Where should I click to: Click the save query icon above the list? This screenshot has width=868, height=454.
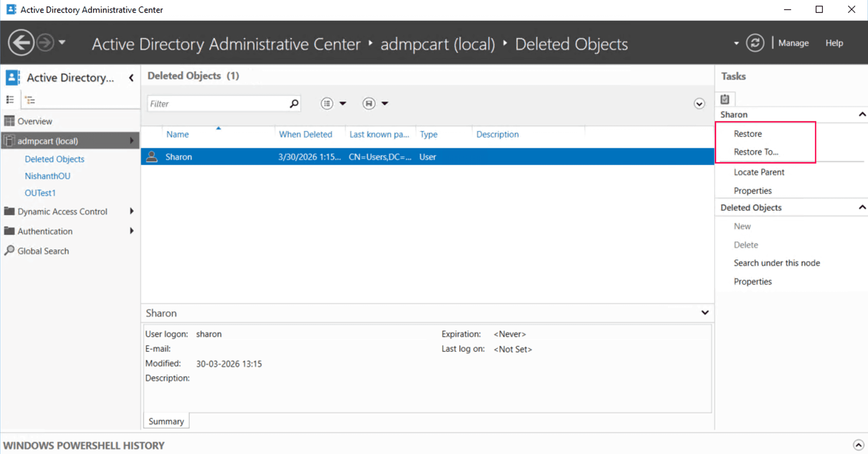369,103
